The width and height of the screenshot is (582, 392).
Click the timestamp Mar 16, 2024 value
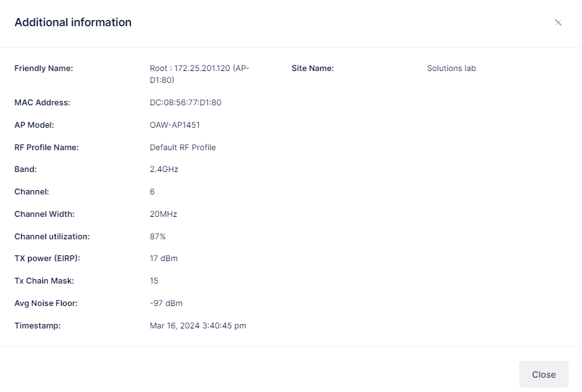click(x=198, y=326)
